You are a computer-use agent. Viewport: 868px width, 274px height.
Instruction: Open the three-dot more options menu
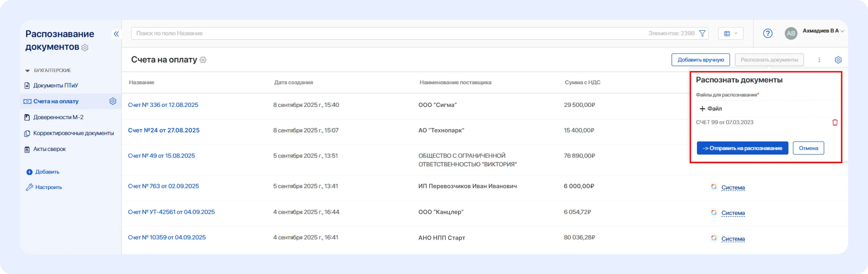[819, 60]
